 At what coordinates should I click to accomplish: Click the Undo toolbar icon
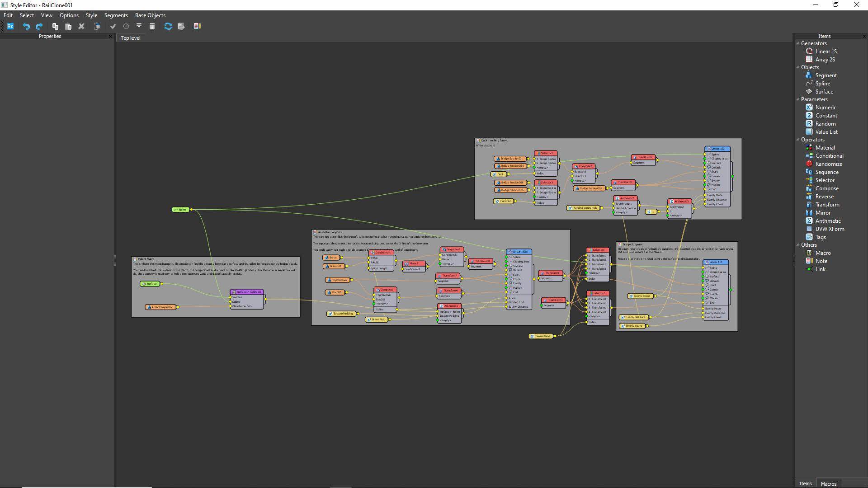pyautogui.click(x=26, y=26)
